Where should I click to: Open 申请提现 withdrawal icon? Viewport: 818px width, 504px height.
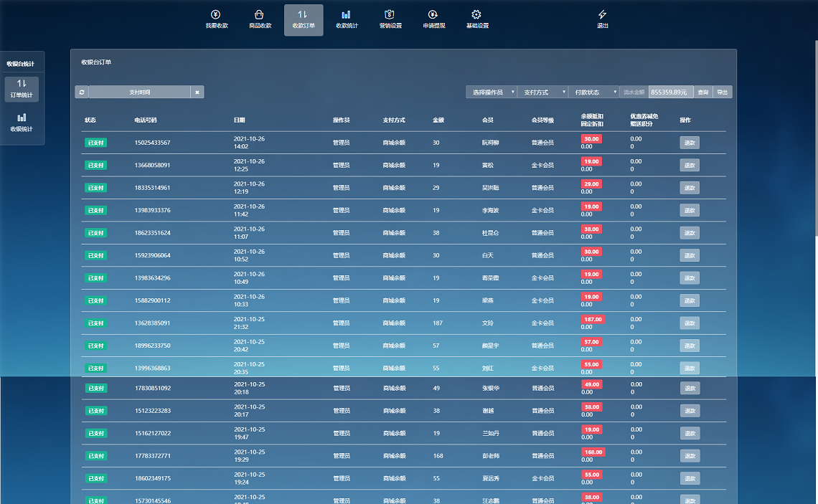point(433,19)
